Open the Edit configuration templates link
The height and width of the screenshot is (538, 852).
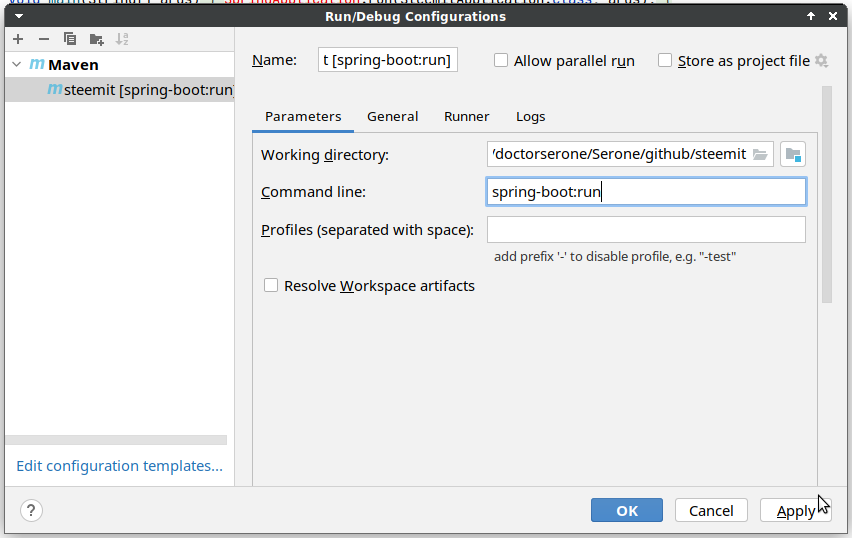[119, 466]
